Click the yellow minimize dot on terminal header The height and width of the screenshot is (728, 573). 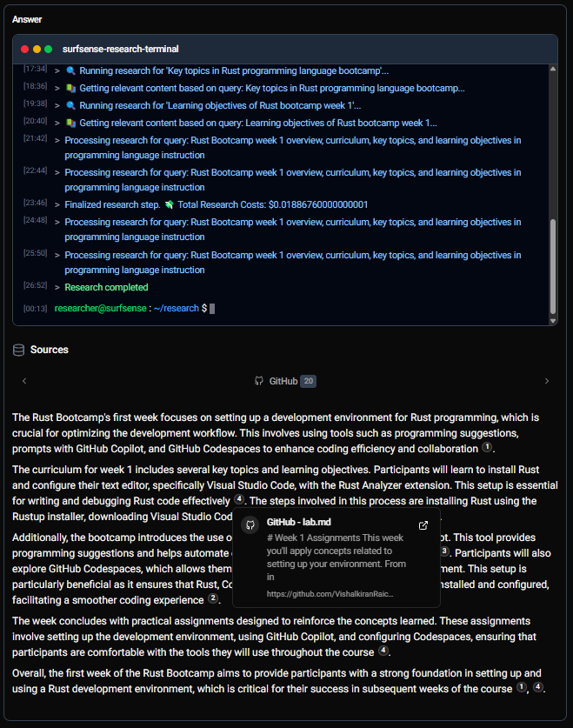(x=37, y=50)
